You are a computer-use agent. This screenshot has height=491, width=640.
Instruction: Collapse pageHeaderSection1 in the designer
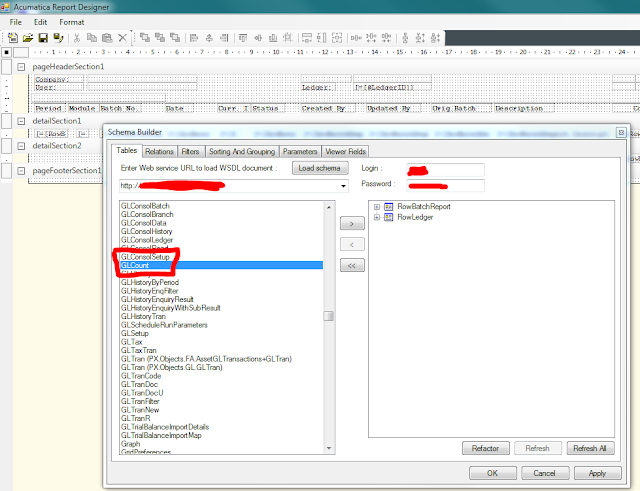(x=21, y=67)
